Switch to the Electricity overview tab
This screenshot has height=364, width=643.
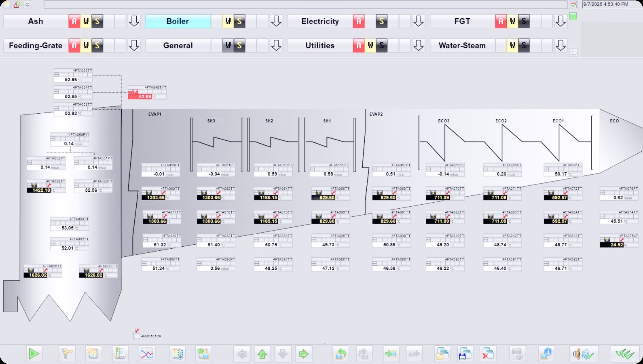pyautogui.click(x=320, y=21)
